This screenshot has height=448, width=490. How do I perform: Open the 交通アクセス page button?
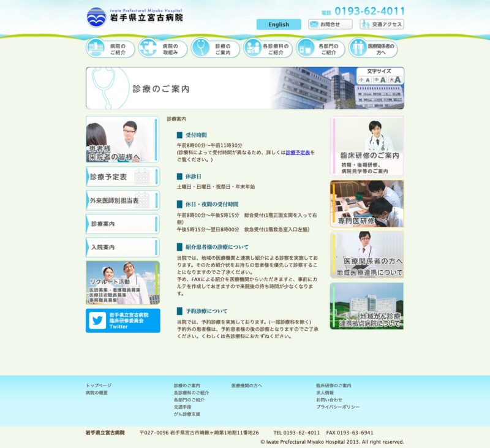coord(382,25)
